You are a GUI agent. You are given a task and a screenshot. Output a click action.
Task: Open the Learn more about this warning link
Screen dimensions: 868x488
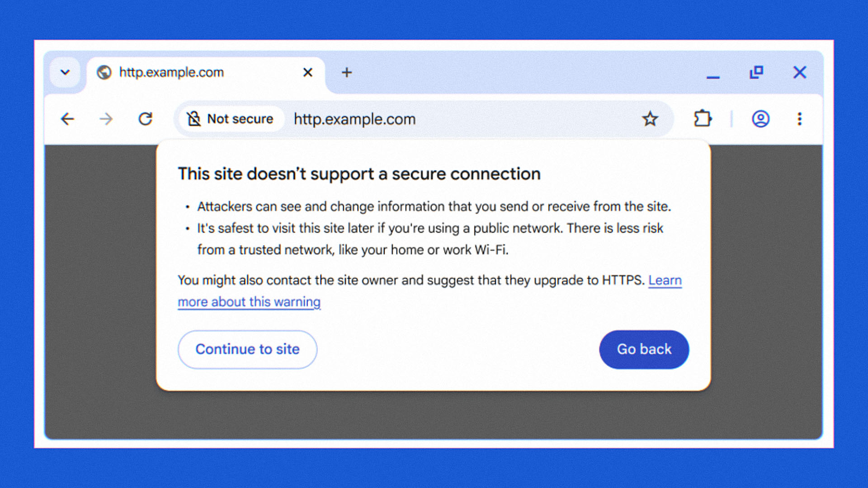(x=249, y=302)
